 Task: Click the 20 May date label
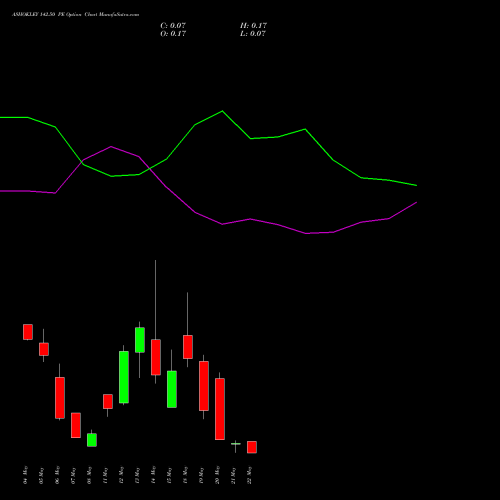(x=218, y=475)
